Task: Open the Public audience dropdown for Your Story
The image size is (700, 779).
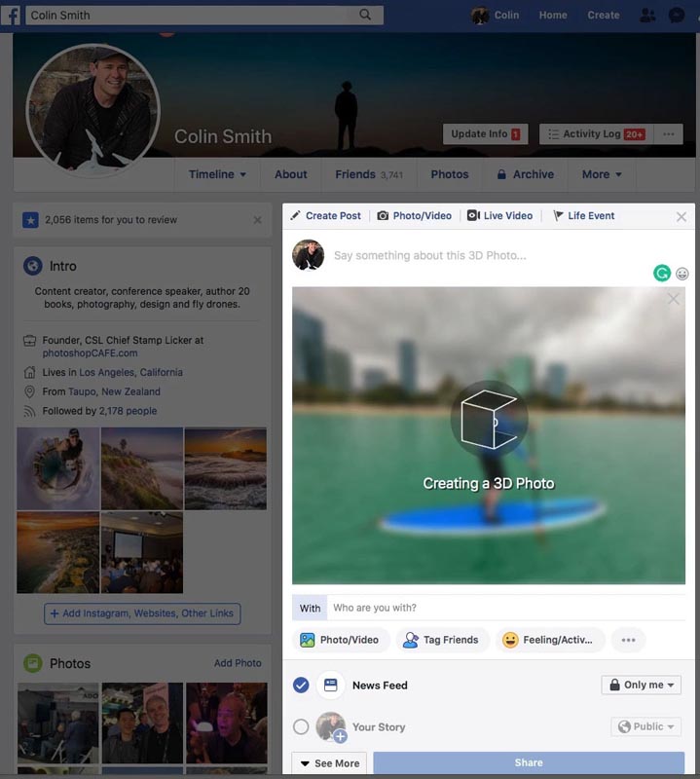Action: click(x=645, y=726)
